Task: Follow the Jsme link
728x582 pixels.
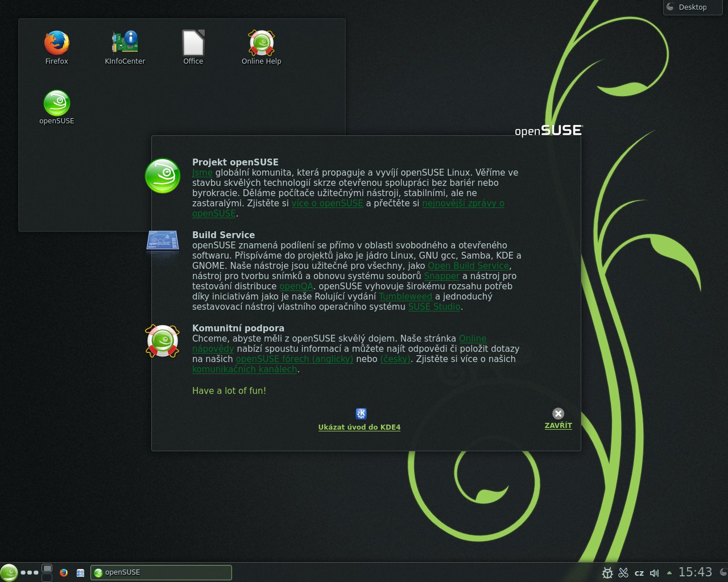Action: pyautogui.click(x=202, y=173)
